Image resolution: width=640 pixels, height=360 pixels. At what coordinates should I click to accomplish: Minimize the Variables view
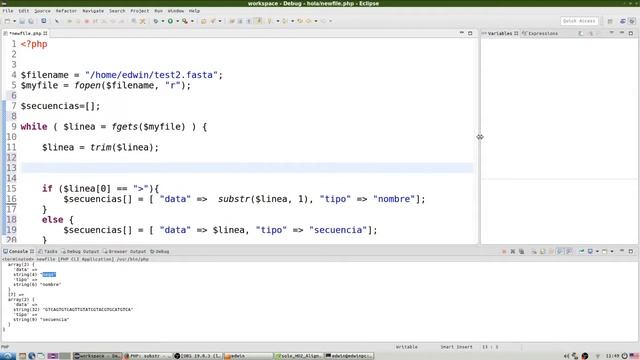(622, 33)
